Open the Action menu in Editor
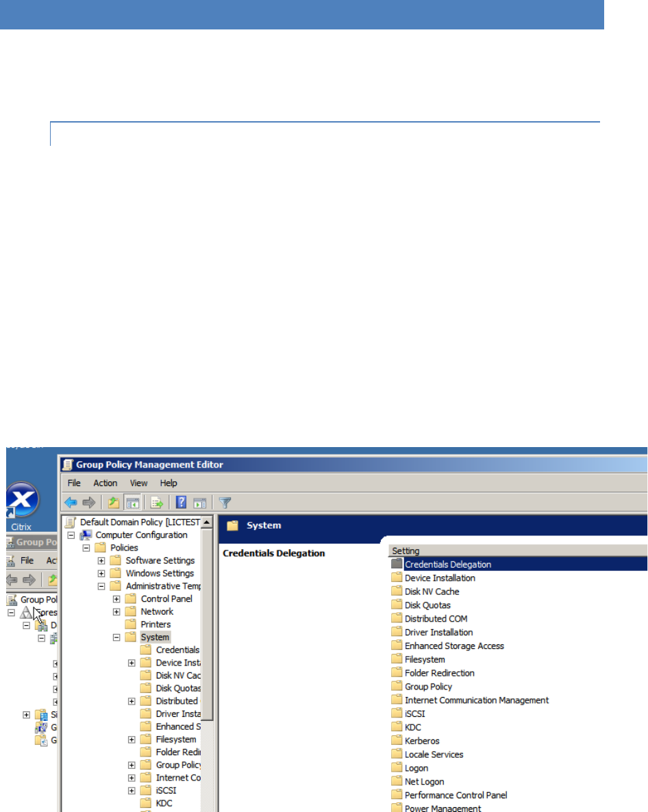Viewport: 648px width, 812px height. coord(105,483)
